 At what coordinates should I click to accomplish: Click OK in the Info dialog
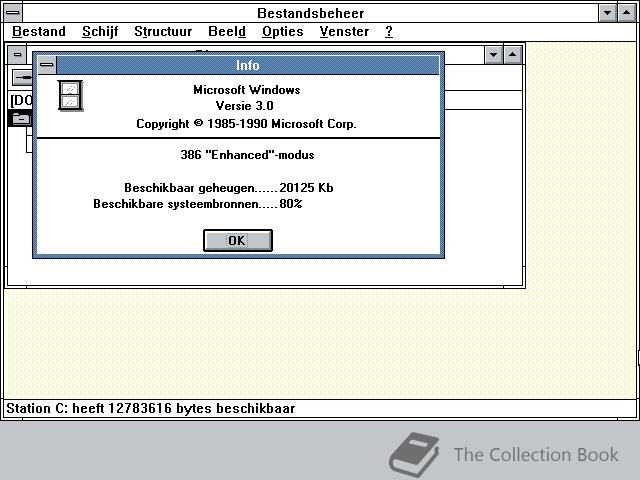238,240
